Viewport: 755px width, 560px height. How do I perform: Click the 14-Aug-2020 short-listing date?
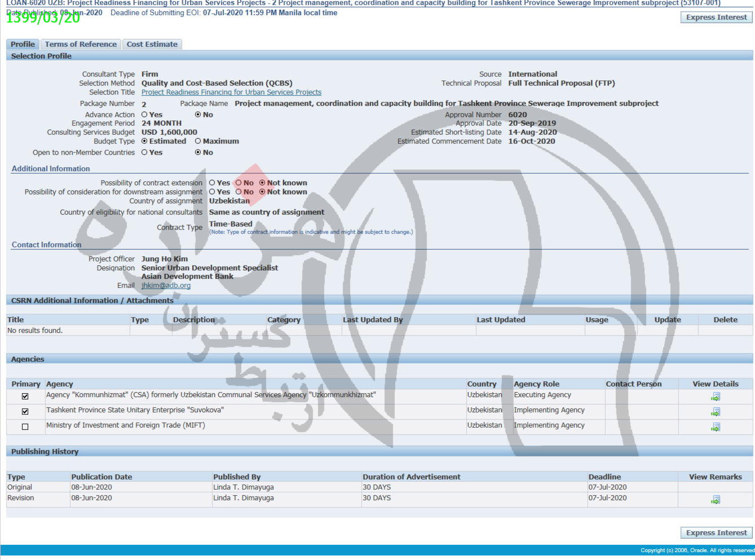point(532,132)
